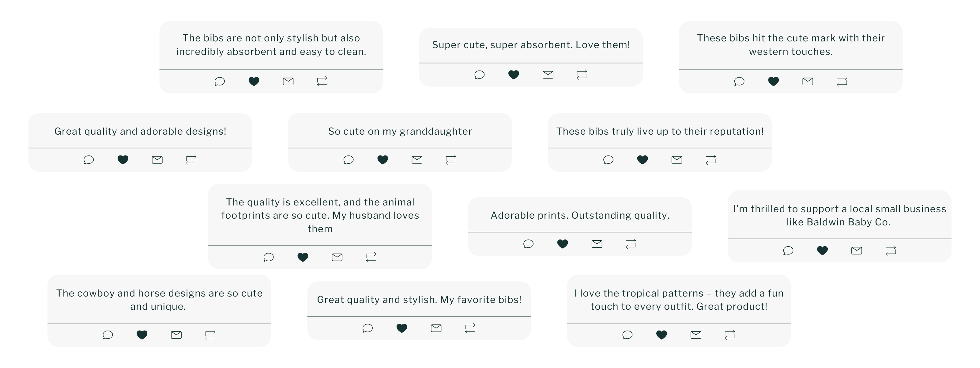The width and height of the screenshot is (980, 368).
Task: Share by mail the 'incredibly absorbent' review
Action: 288,81
